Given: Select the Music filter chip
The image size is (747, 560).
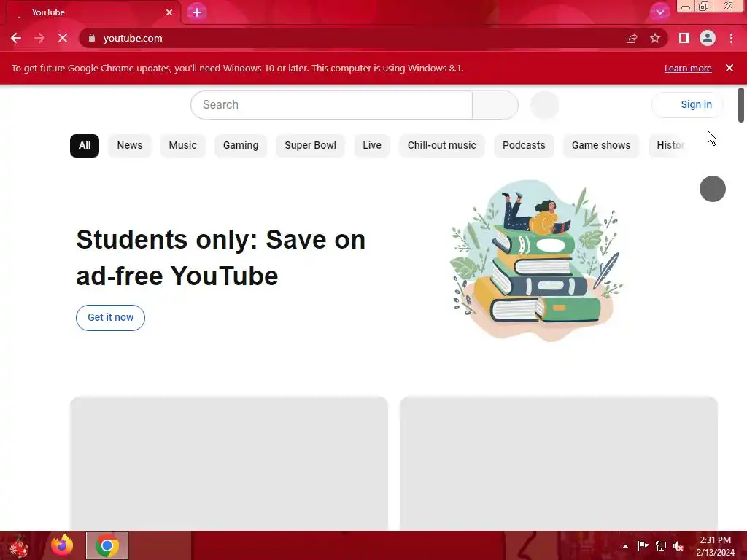Looking at the screenshot, I should (182, 145).
